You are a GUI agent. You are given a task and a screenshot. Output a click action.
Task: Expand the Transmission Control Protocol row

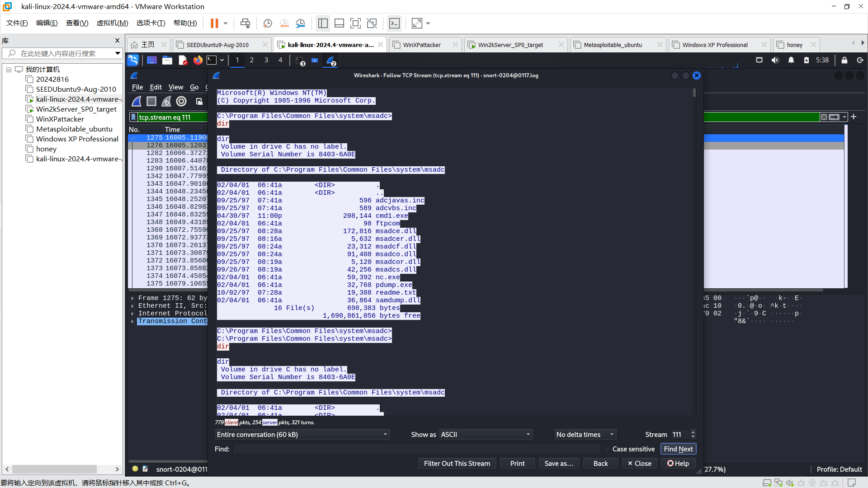[x=132, y=321]
